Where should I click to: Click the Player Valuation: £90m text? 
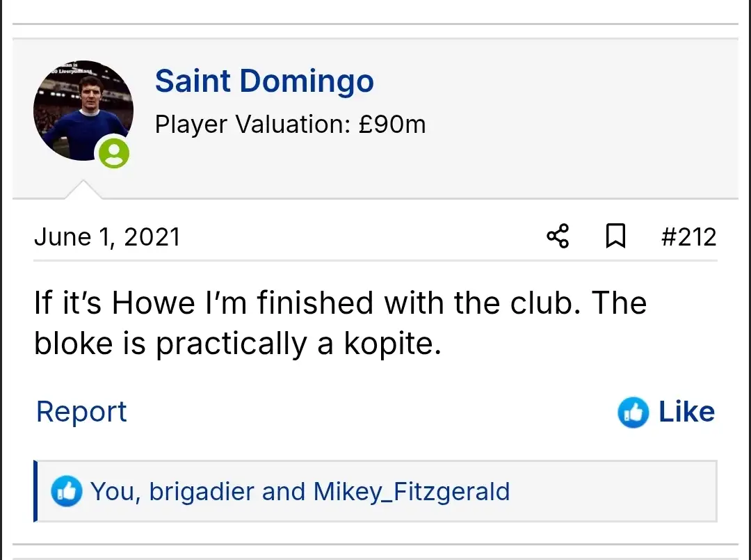click(x=290, y=125)
